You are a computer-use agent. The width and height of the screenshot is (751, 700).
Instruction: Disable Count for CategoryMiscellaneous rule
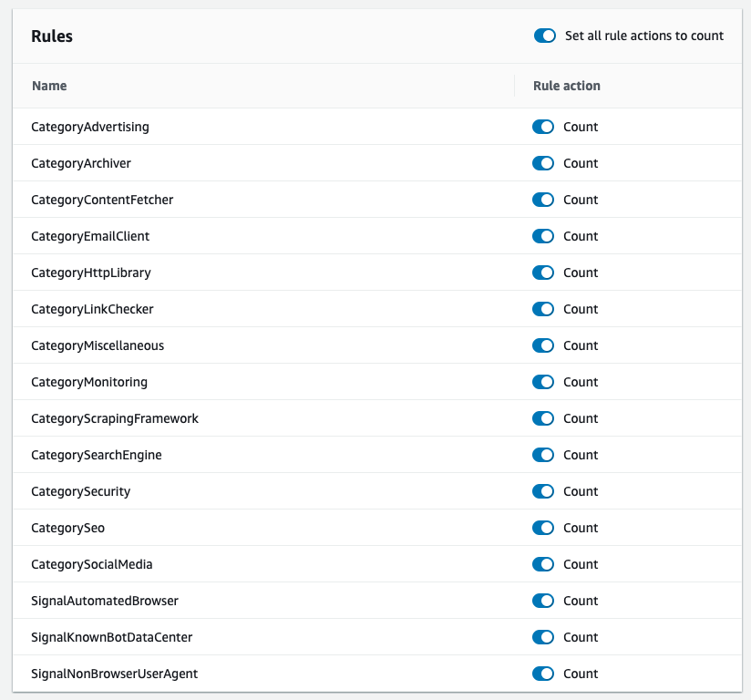543,345
